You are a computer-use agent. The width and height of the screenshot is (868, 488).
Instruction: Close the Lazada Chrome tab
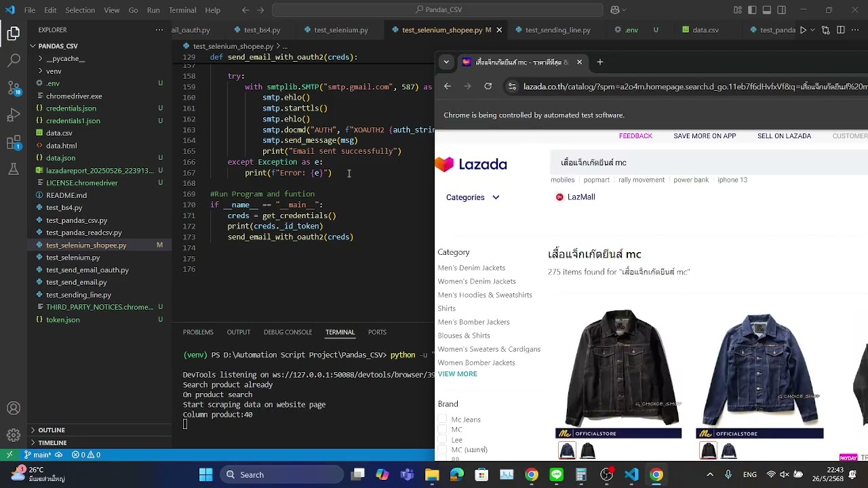tap(579, 62)
